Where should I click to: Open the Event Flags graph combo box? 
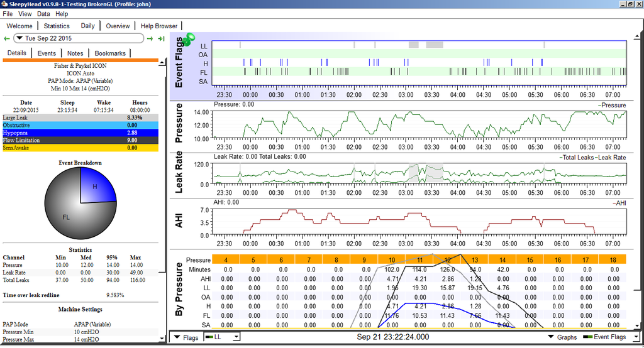click(x=610, y=337)
